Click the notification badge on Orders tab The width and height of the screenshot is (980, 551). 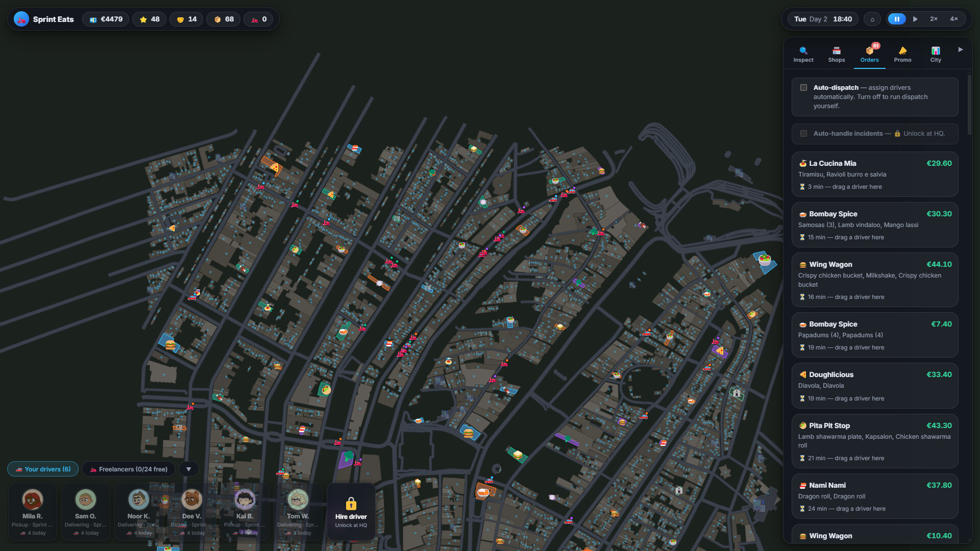(x=876, y=46)
